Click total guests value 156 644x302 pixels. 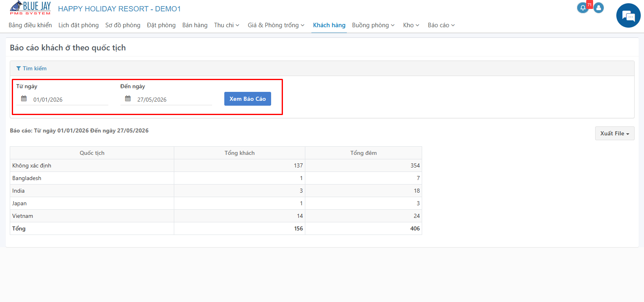(x=298, y=228)
